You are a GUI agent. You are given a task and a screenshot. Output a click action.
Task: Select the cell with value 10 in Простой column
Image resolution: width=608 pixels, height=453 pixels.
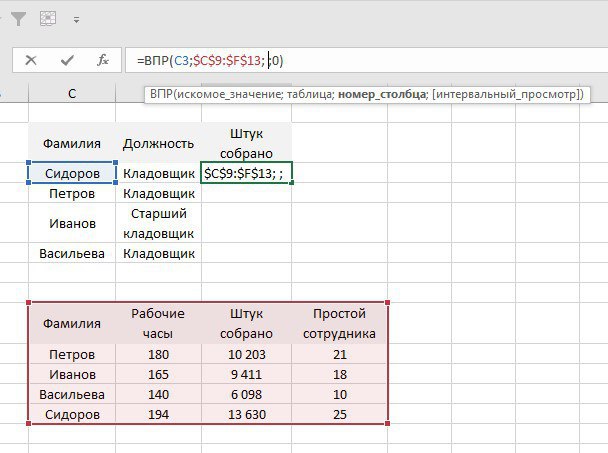(x=339, y=394)
